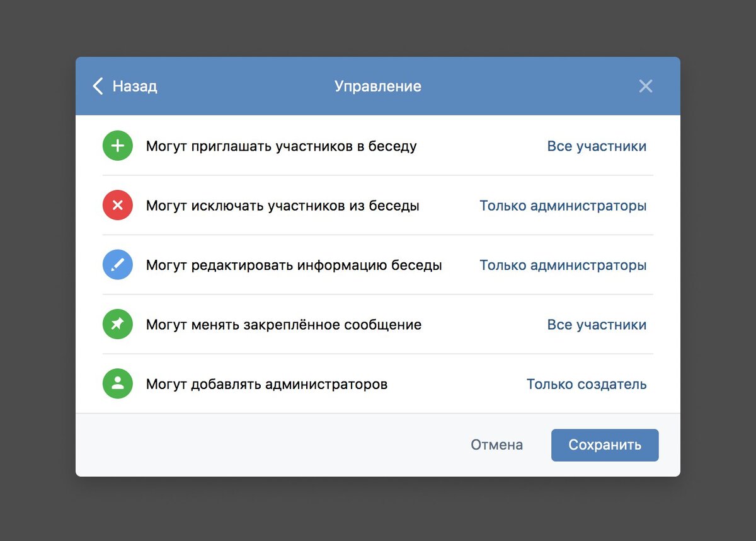Click the green person administrators icon

(x=118, y=384)
